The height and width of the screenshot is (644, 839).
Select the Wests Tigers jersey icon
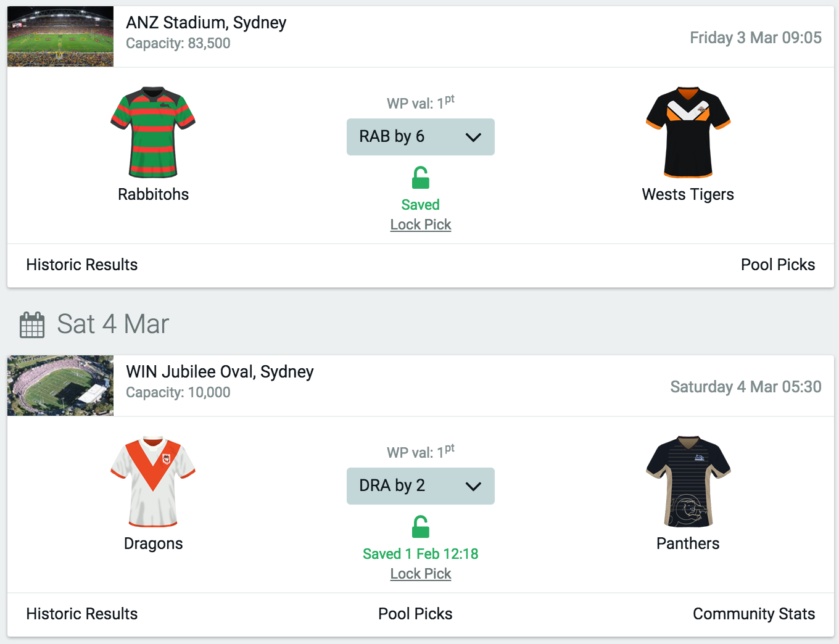coord(687,133)
